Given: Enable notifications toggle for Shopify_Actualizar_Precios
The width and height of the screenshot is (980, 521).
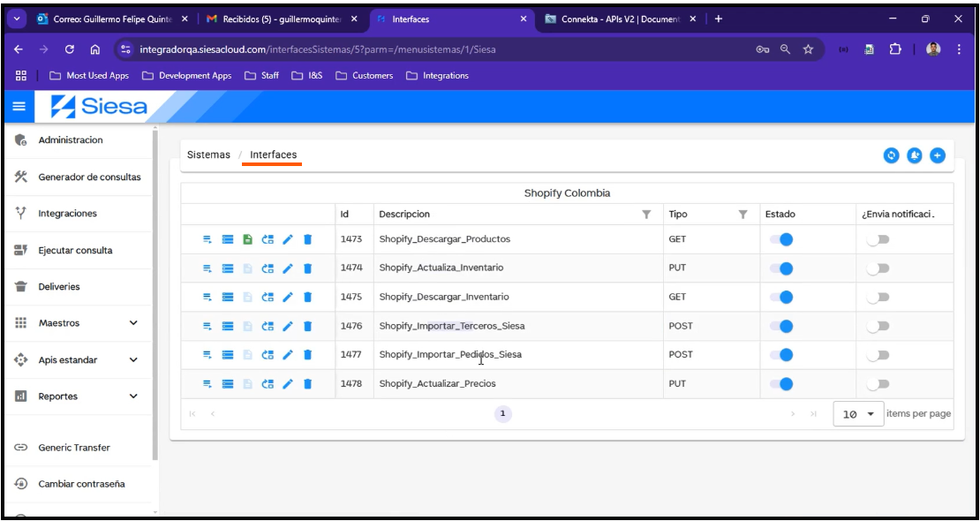Looking at the screenshot, I should tap(874, 383).
